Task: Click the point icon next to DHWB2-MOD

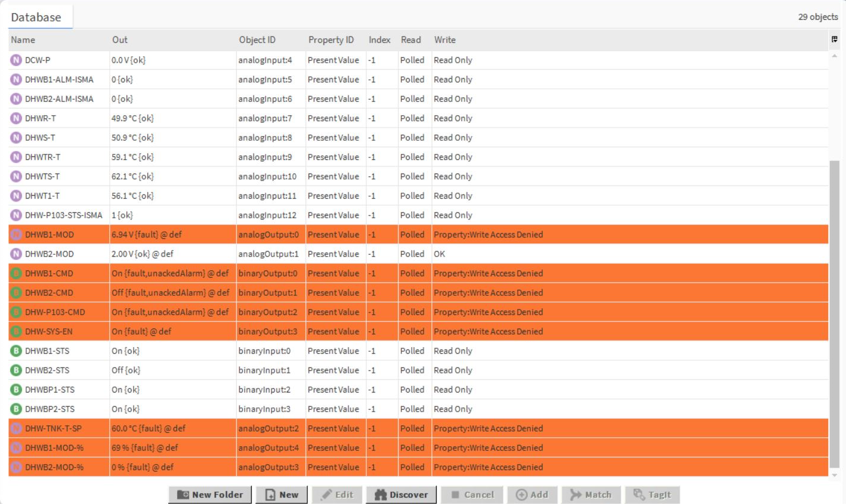Action: (16, 254)
